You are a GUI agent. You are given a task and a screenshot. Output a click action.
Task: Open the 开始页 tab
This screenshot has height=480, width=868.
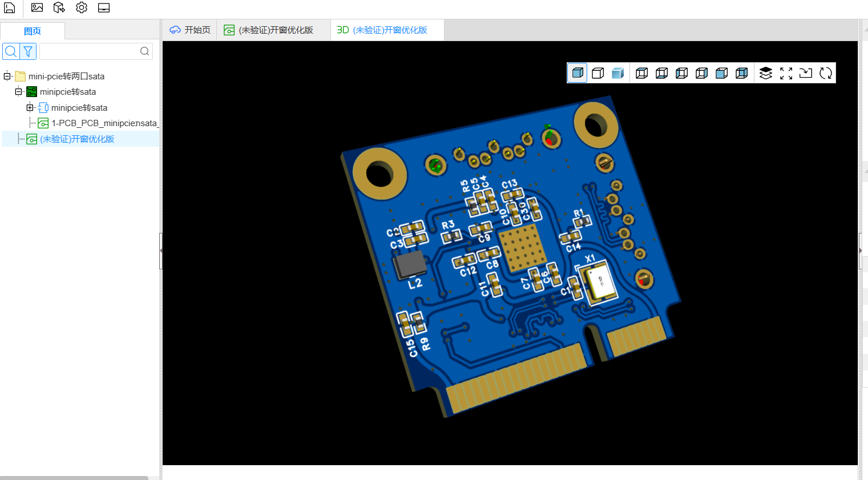point(191,30)
